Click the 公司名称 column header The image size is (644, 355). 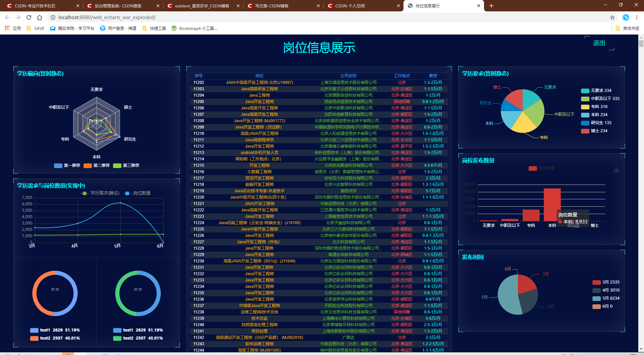[348, 76]
